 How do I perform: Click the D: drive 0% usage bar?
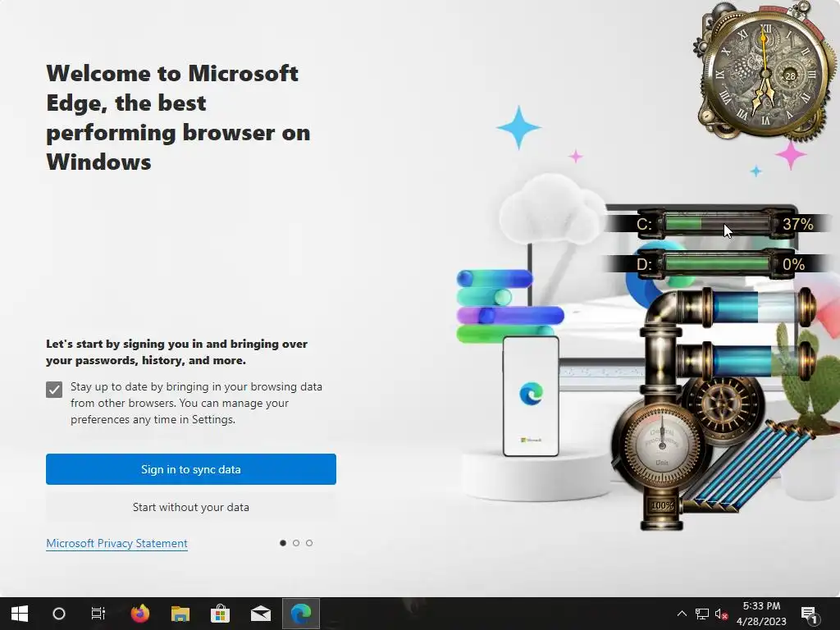pos(717,264)
